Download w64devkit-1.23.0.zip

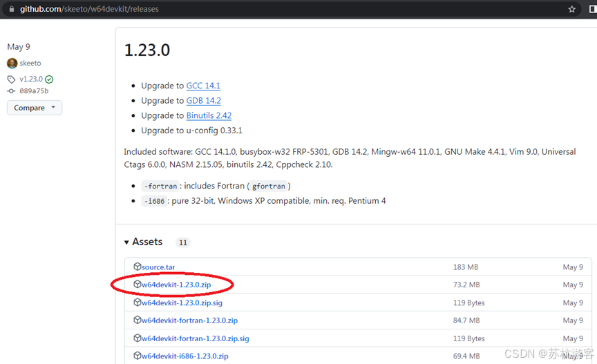tap(176, 285)
